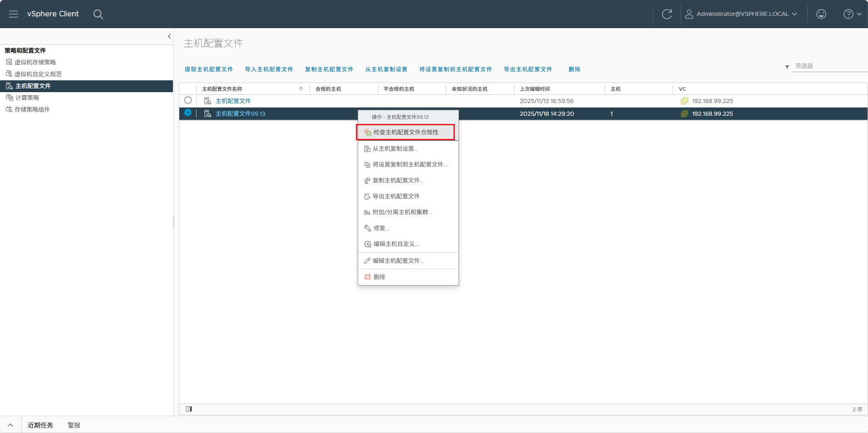The image size is (868, 433).
Task: Toggle the column picker icon
Action: [x=189, y=409]
